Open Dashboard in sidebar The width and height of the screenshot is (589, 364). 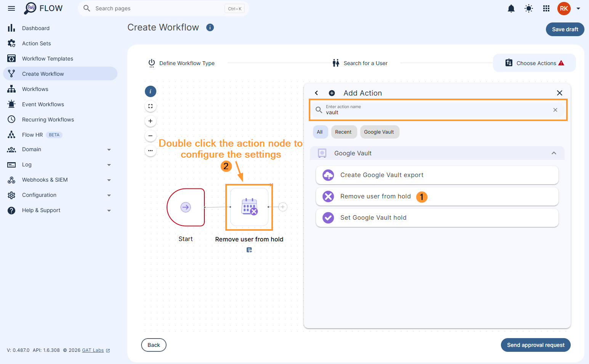pyautogui.click(x=60, y=28)
